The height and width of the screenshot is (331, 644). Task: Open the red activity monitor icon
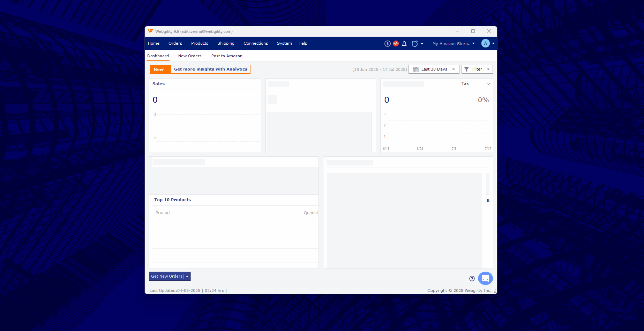(x=396, y=44)
